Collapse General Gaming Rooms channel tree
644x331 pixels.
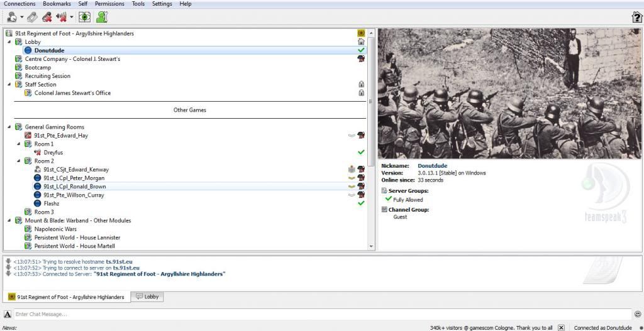point(9,127)
